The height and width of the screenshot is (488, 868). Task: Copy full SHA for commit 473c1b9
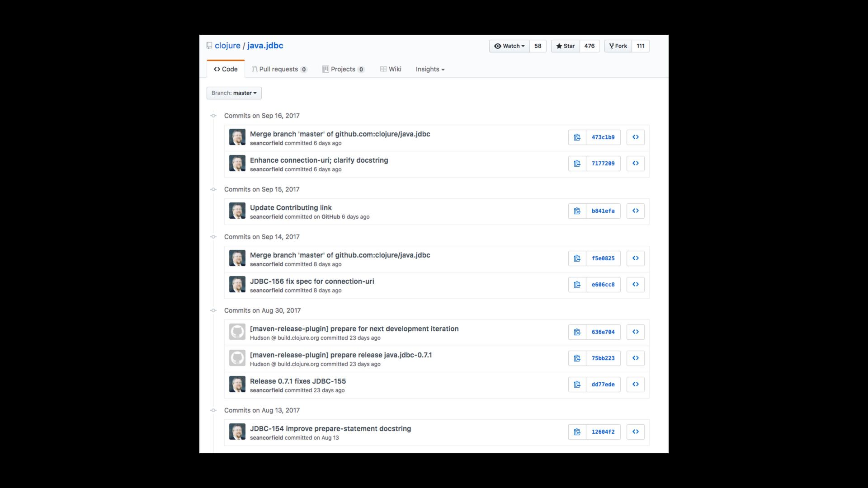coord(577,137)
